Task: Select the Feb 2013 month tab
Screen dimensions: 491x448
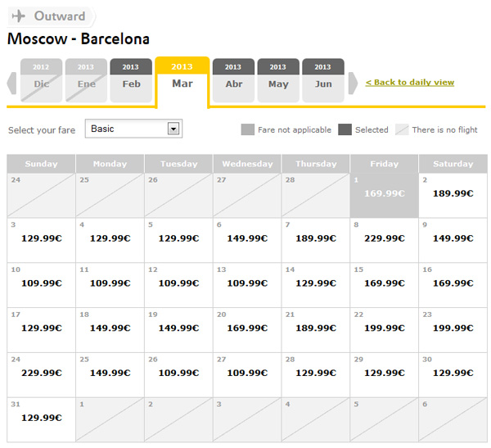Action: [131, 80]
